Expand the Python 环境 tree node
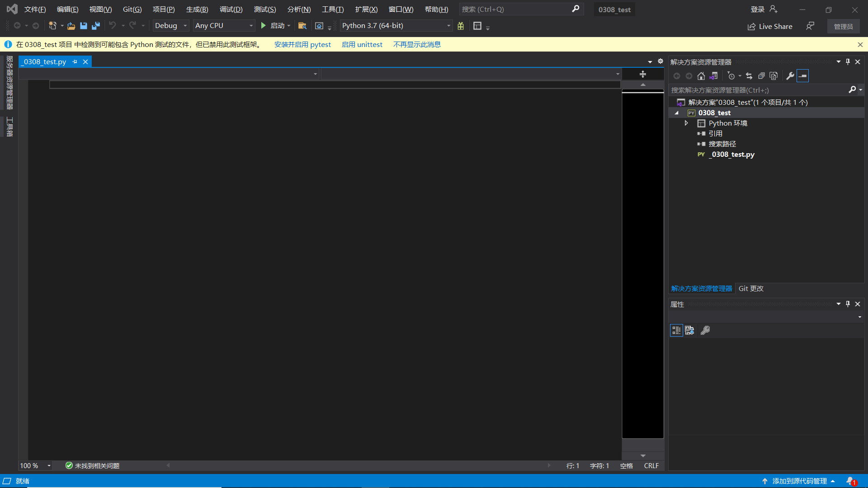The width and height of the screenshot is (868, 488). 686,123
